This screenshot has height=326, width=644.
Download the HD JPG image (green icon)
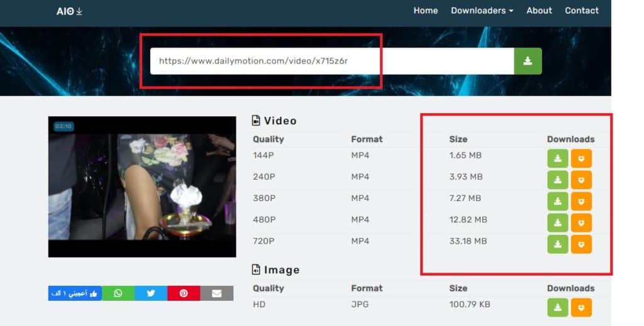tap(557, 308)
